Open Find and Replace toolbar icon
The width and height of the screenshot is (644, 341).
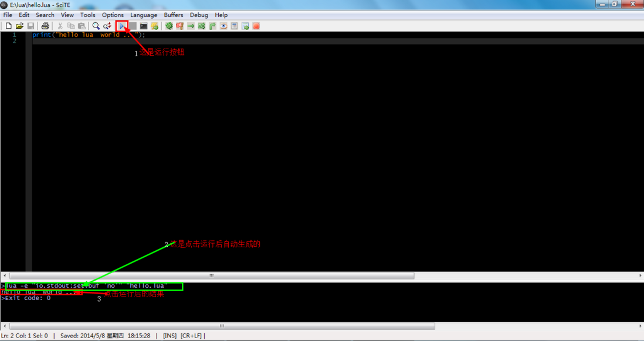coord(107,26)
